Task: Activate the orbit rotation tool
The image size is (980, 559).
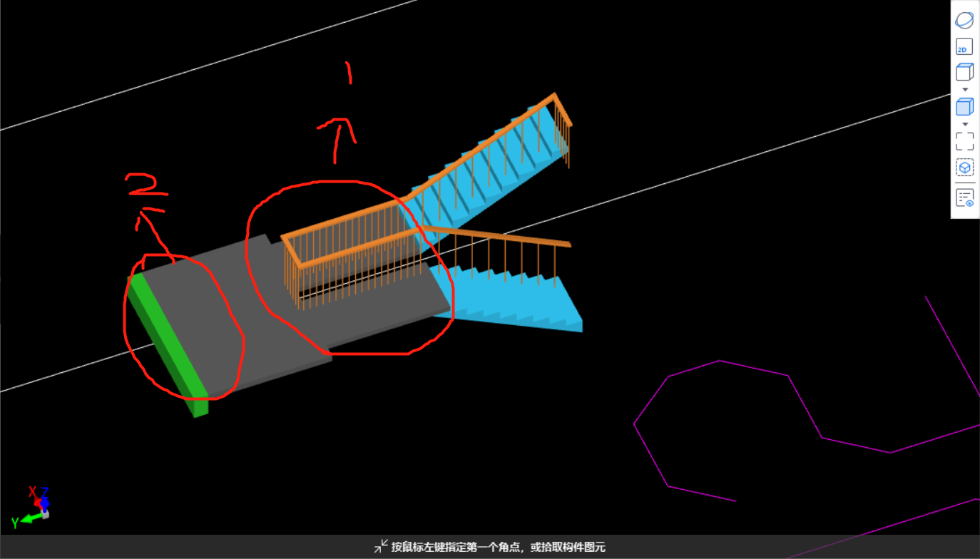Action: (964, 20)
